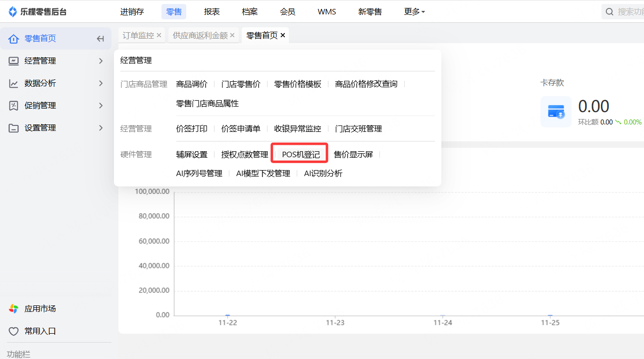The width and height of the screenshot is (644, 359).
Task: Open the 档案 top menu
Action: pyautogui.click(x=250, y=11)
